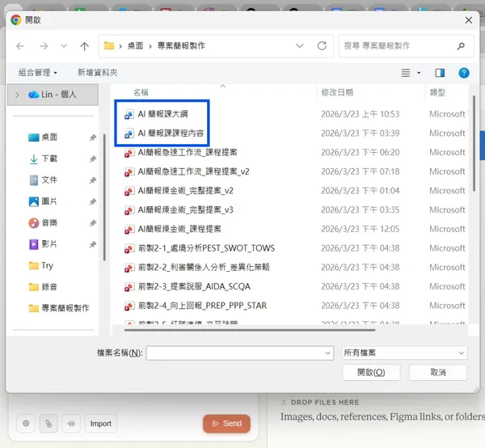Open recent locations chevron beside forward arrow
Viewport: 485px width, 448px height.
pos(64,46)
